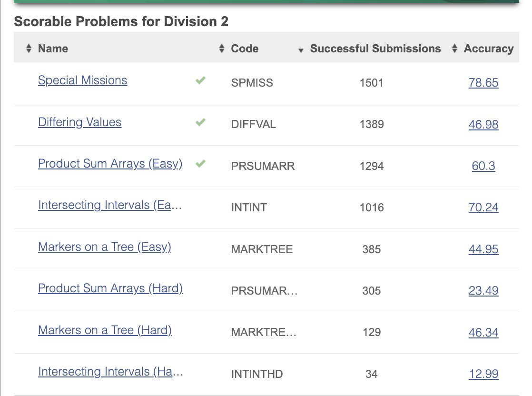Open Intersecting Intervals (Ha… problem link
The height and width of the screenshot is (396, 532).
point(110,372)
